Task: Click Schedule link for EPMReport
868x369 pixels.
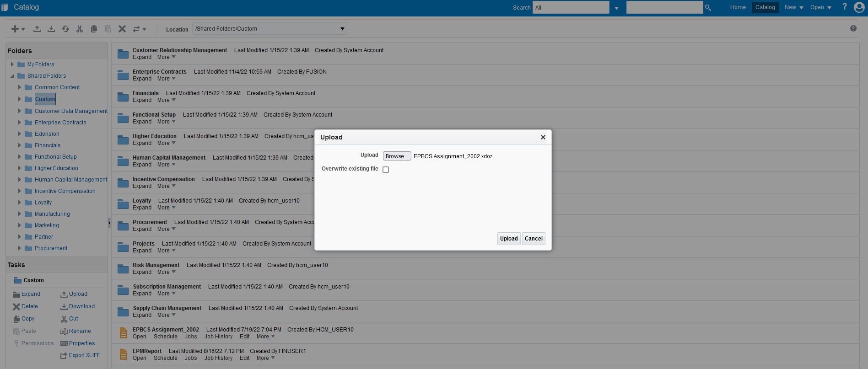Action: point(166,358)
